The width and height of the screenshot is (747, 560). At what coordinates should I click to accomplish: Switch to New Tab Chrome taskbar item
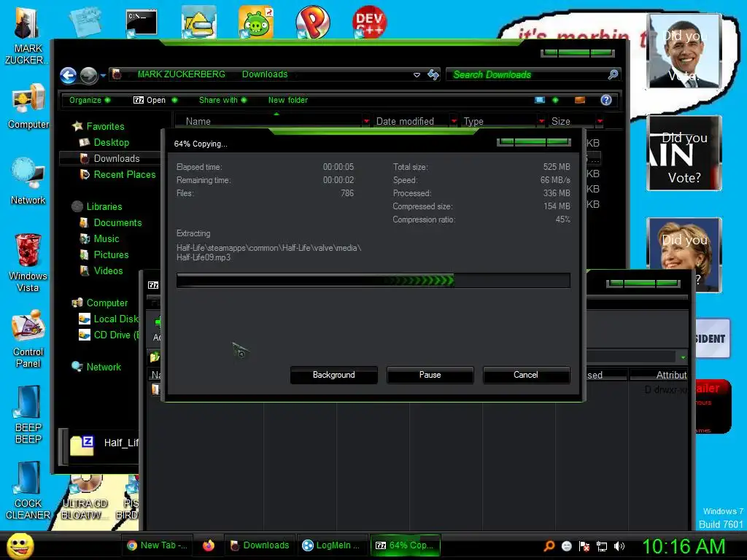click(x=157, y=545)
